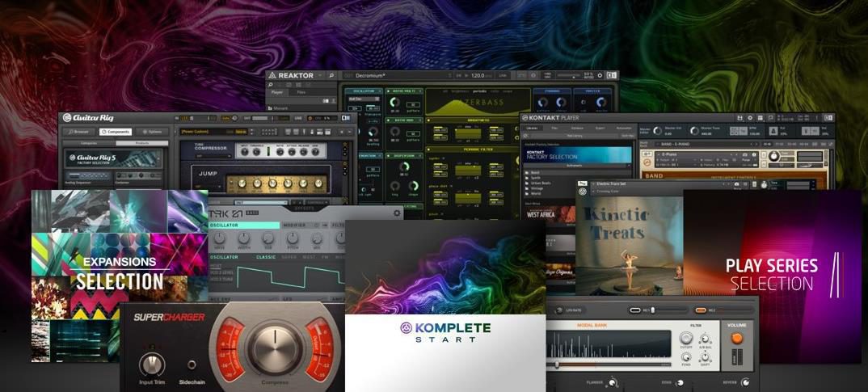Click the Supercharger Compress knob
This screenshot has height=392, width=868.
tap(272, 348)
